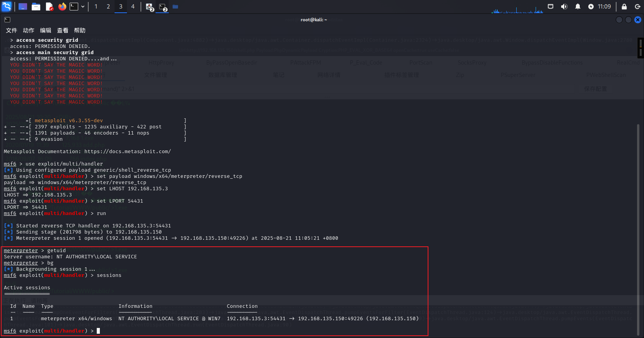
Task: Open the power manager indicator
Action: (591, 7)
